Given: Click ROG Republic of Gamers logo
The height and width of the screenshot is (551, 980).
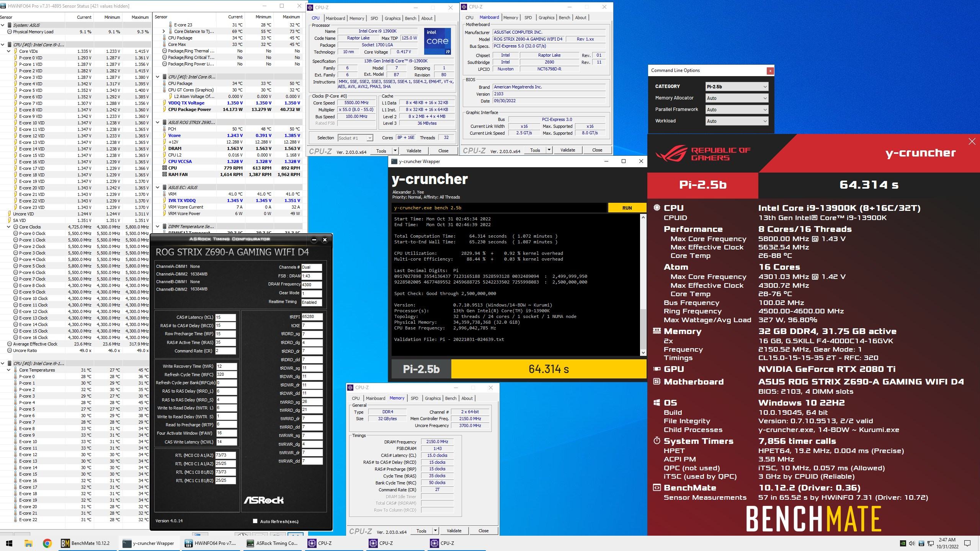Looking at the screenshot, I should (x=702, y=154).
